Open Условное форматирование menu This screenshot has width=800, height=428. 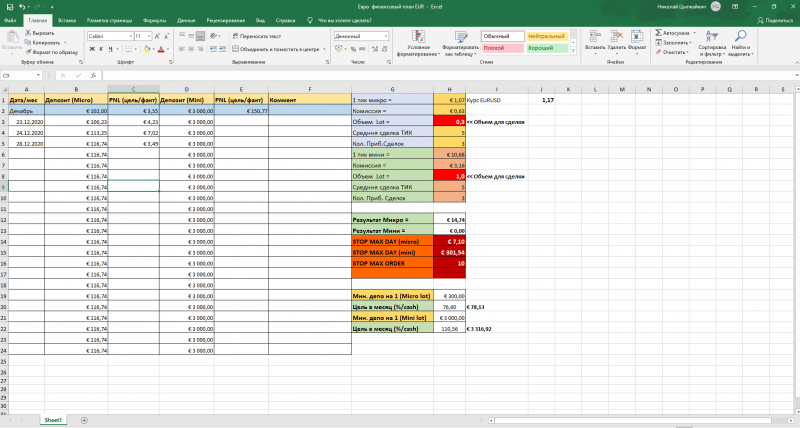[x=418, y=43]
